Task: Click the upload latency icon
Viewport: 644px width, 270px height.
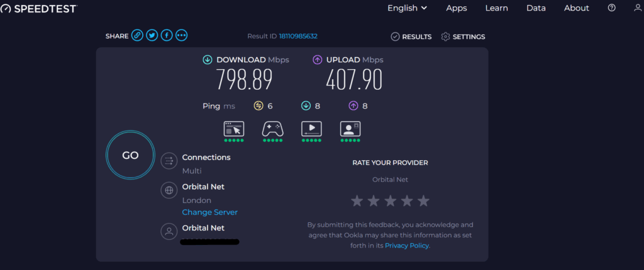Action: tap(353, 106)
